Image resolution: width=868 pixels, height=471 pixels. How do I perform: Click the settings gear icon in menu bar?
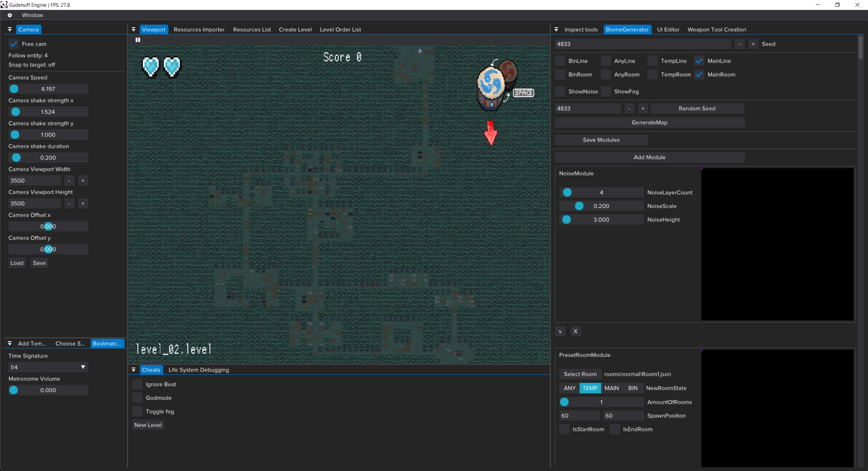pos(9,15)
